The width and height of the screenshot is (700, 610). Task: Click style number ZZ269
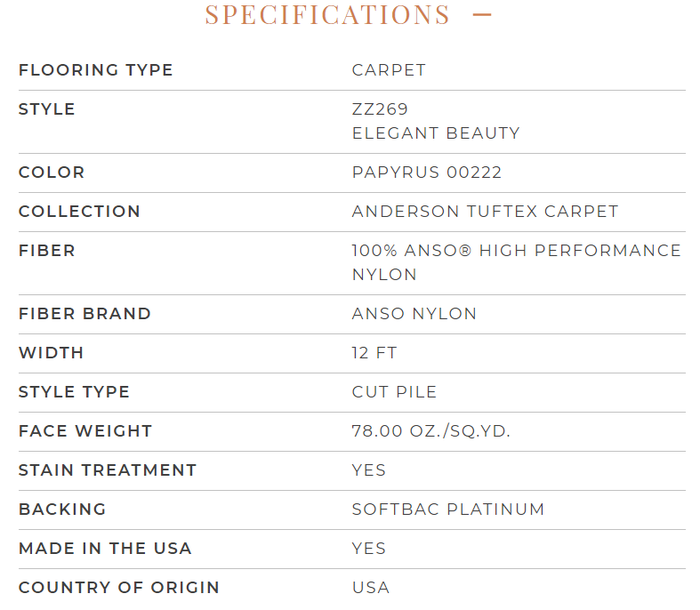click(380, 108)
